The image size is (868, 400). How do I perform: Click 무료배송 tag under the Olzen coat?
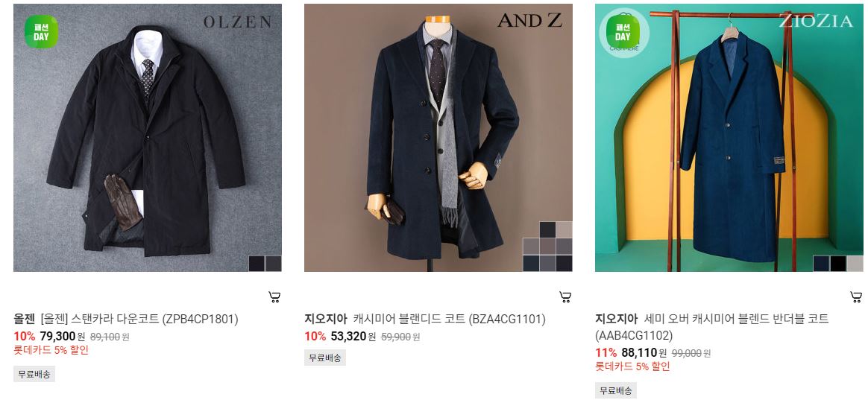point(34,374)
